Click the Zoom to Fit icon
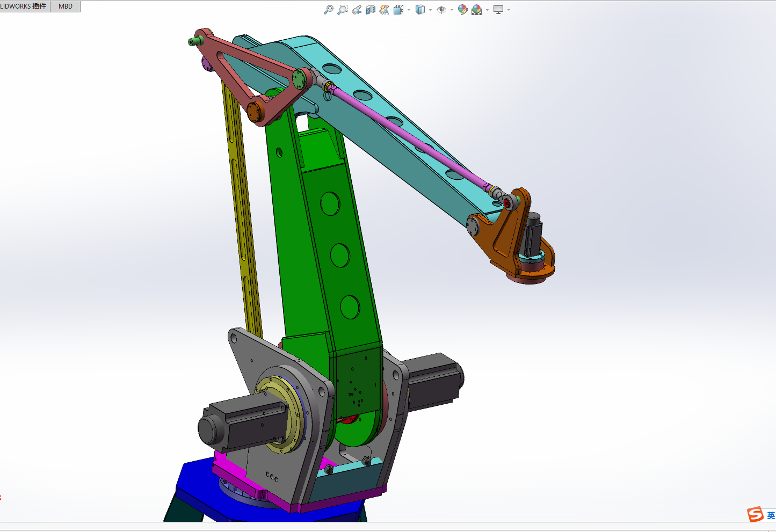776x532 pixels. [x=329, y=10]
